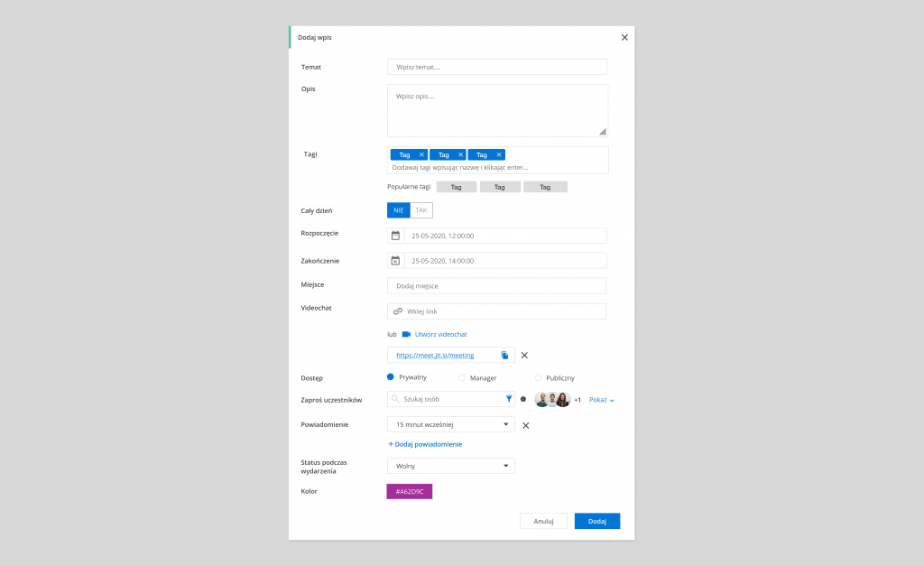
Task: Set Cały dzień to NIE
Action: click(x=399, y=210)
